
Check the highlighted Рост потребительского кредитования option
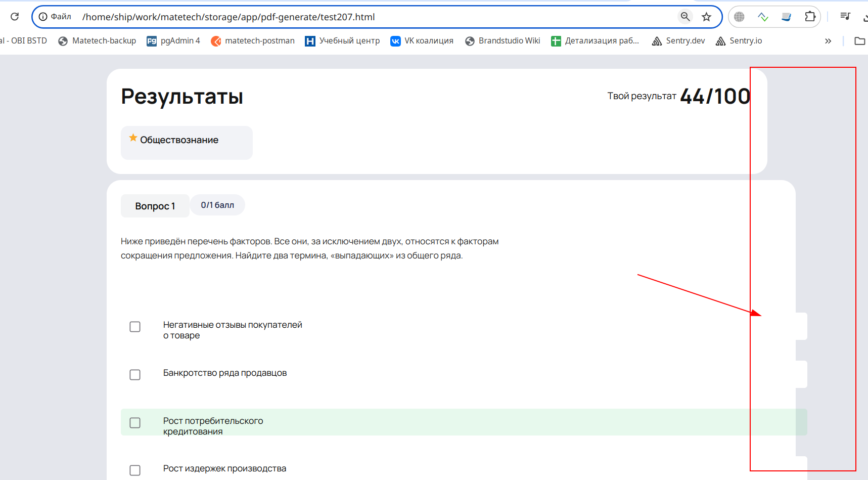point(135,422)
